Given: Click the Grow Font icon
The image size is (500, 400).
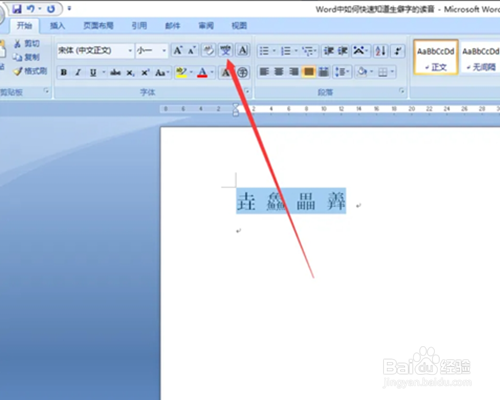Looking at the screenshot, I should [x=178, y=51].
